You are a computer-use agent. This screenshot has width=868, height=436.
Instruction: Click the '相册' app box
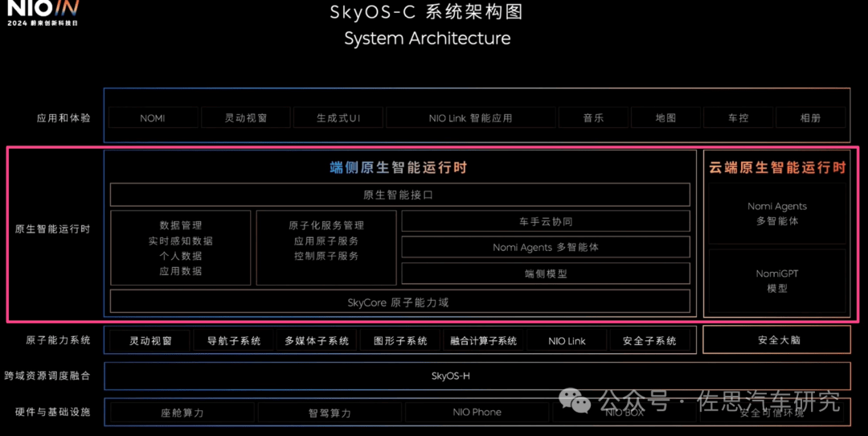point(810,118)
